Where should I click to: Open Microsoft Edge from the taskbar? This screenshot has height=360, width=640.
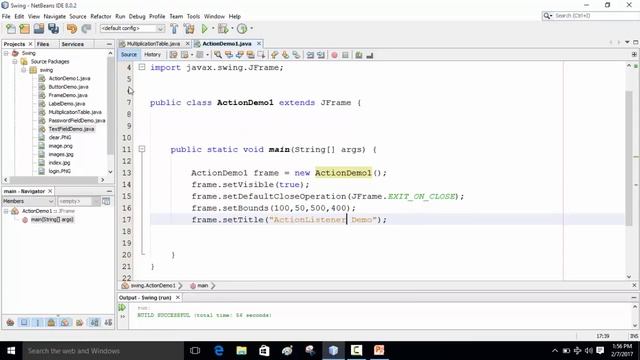pyautogui.click(x=219, y=350)
